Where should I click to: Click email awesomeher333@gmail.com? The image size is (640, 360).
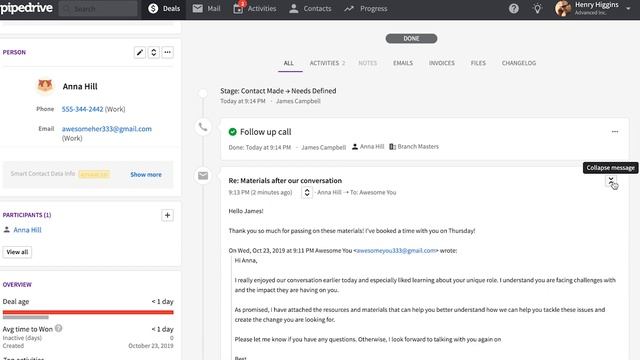(x=107, y=129)
